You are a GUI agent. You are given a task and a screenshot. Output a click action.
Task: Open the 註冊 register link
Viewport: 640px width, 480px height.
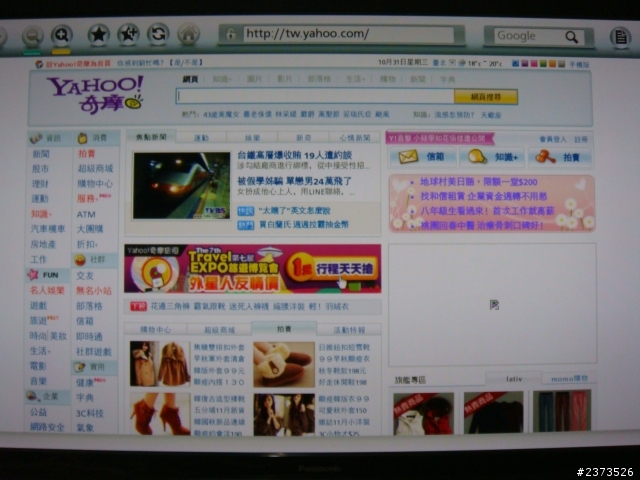[581, 140]
